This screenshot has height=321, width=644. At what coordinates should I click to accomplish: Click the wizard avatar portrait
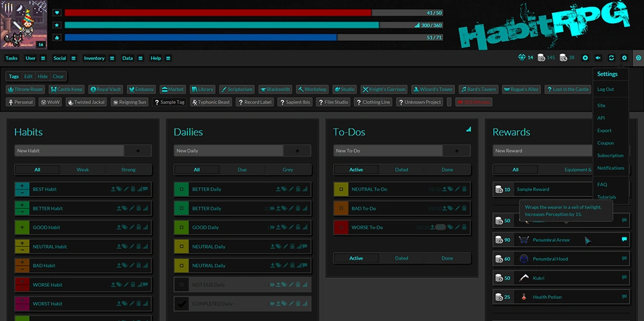click(x=24, y=24)
